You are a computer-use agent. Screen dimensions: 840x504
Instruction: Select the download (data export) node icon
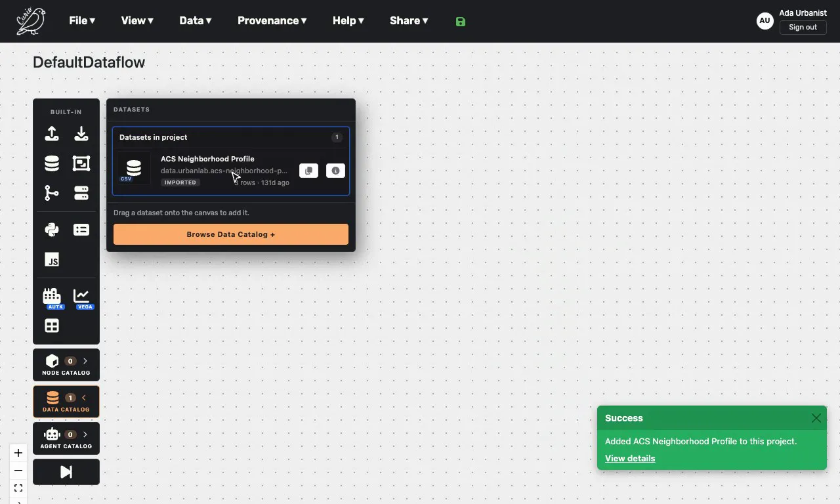tap(81, 134)
